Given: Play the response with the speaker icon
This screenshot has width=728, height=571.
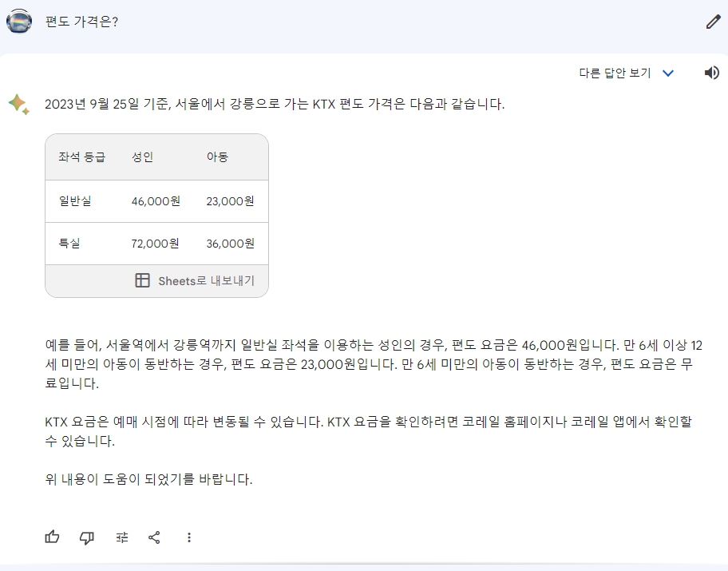Looking at the screenshot, I should [711, 73].
